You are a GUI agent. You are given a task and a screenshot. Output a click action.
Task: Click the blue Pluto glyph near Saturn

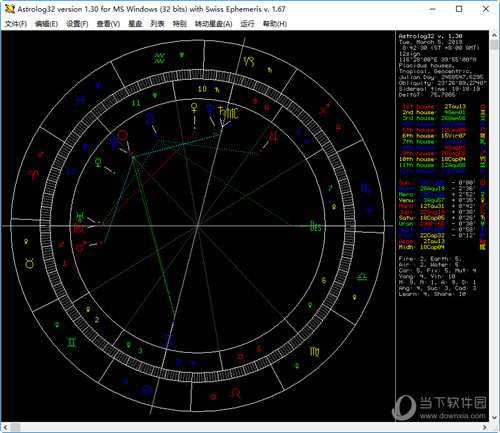[x=210, y=109]
